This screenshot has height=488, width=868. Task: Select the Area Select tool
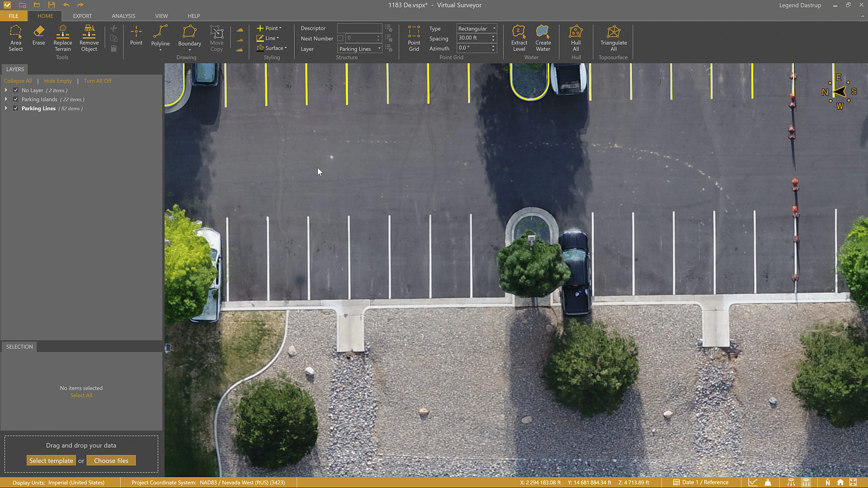point(15,38)
